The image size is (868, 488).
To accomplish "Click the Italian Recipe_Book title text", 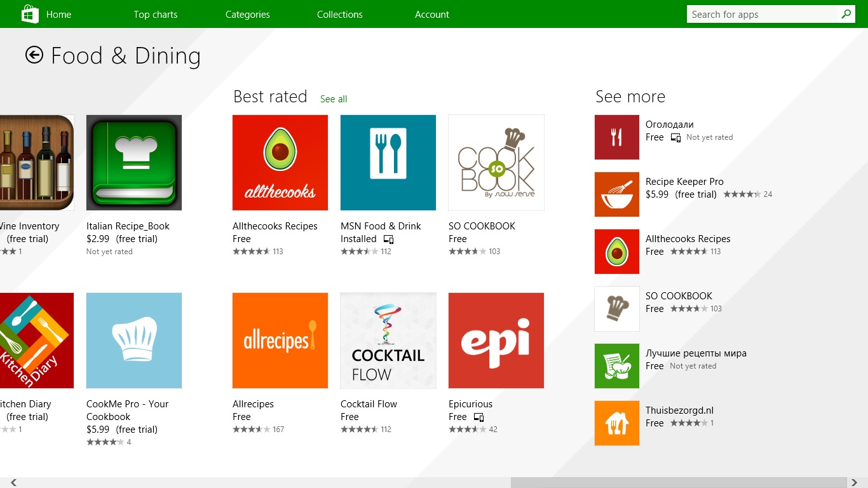I will pos(128,226).
